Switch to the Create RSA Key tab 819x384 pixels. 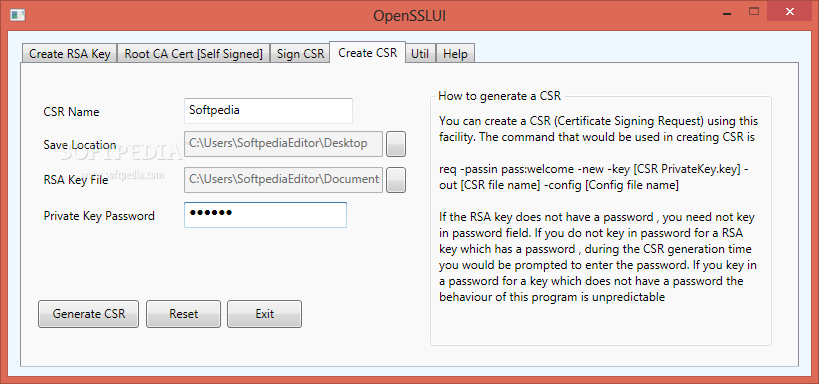click(69, 54)
